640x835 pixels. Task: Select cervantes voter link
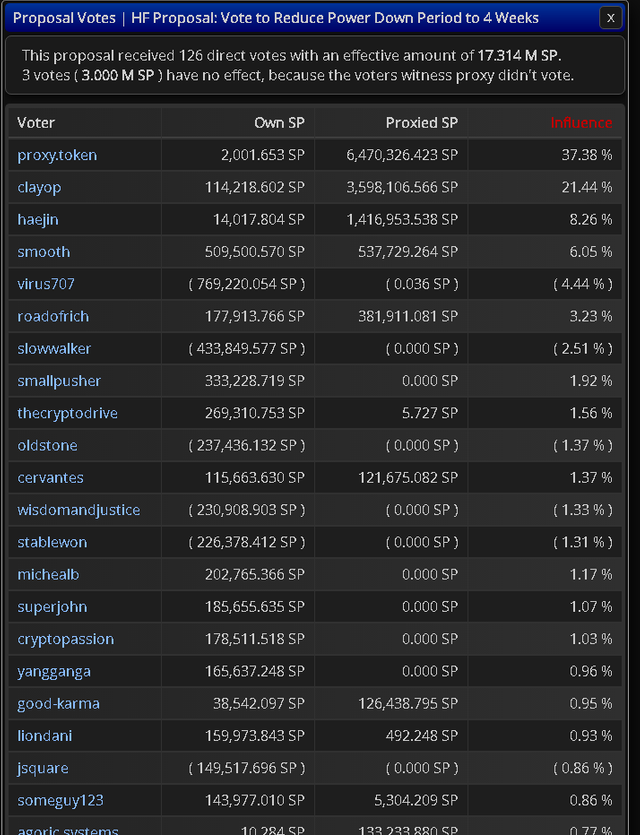pyautogui.click(x=50, y=478)
